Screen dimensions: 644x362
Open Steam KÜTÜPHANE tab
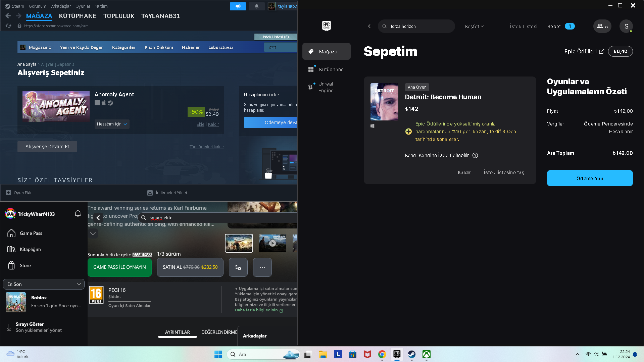pyautogui.click(x=78, y=16)
